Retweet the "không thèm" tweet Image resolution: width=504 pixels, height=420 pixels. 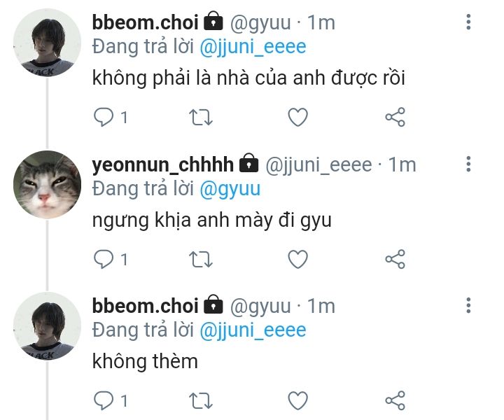201,400
